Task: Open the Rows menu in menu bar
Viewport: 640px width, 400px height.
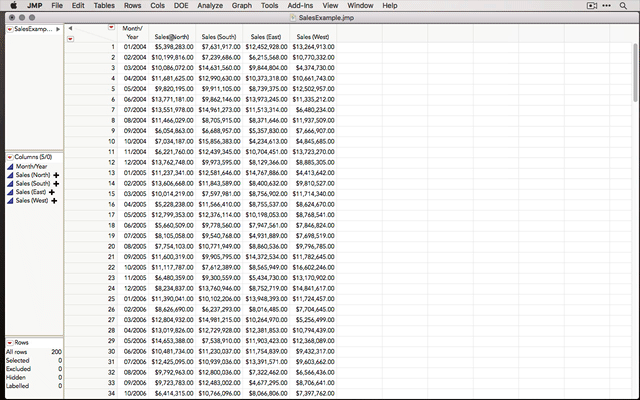Action: point(132,6)
